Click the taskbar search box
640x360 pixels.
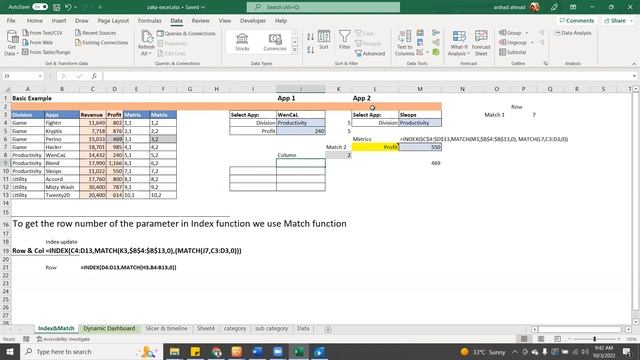[91, 351]
